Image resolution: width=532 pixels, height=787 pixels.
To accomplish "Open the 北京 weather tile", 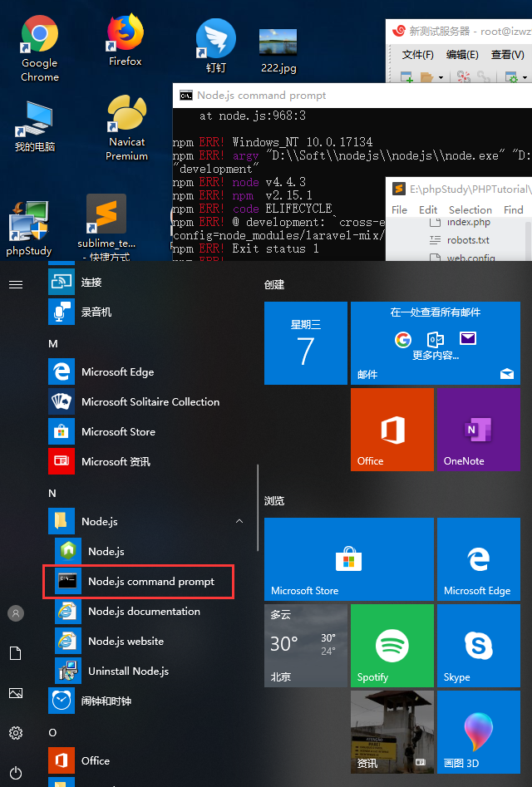I will click(306, 646).
